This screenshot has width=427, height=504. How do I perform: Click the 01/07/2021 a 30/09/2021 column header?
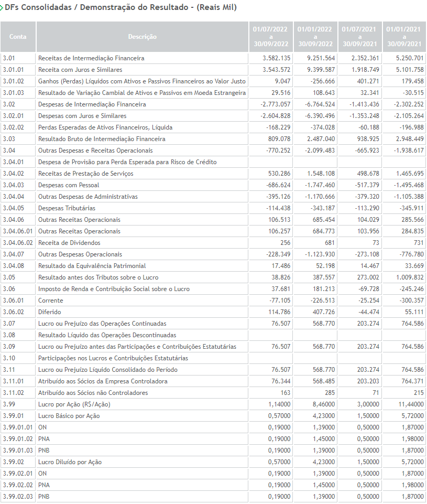(359, 37)
